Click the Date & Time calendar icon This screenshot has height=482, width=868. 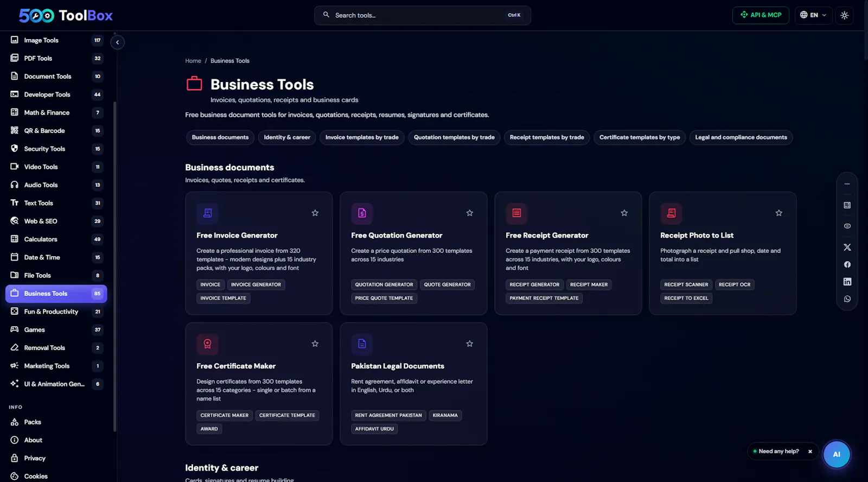15,257
